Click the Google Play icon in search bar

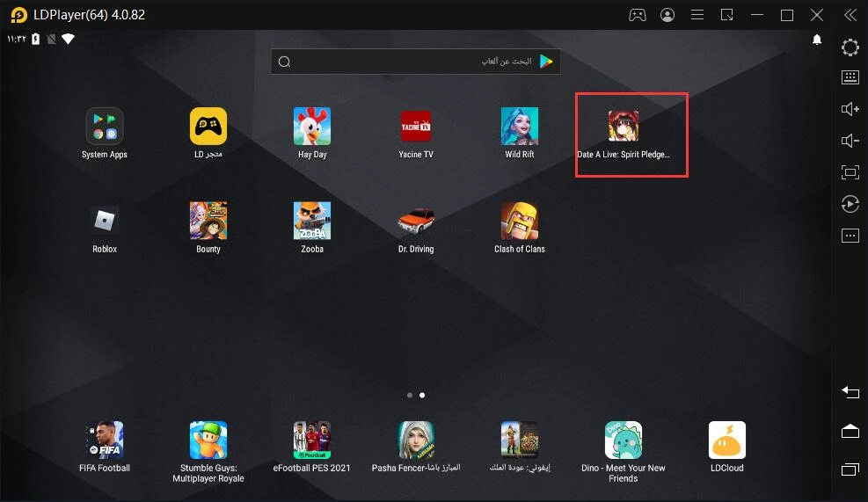pos(546,62)
